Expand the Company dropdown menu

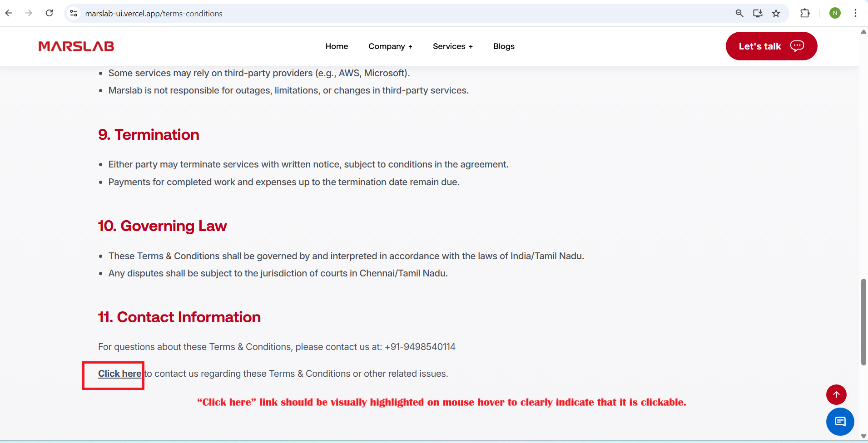coord(390,46)
